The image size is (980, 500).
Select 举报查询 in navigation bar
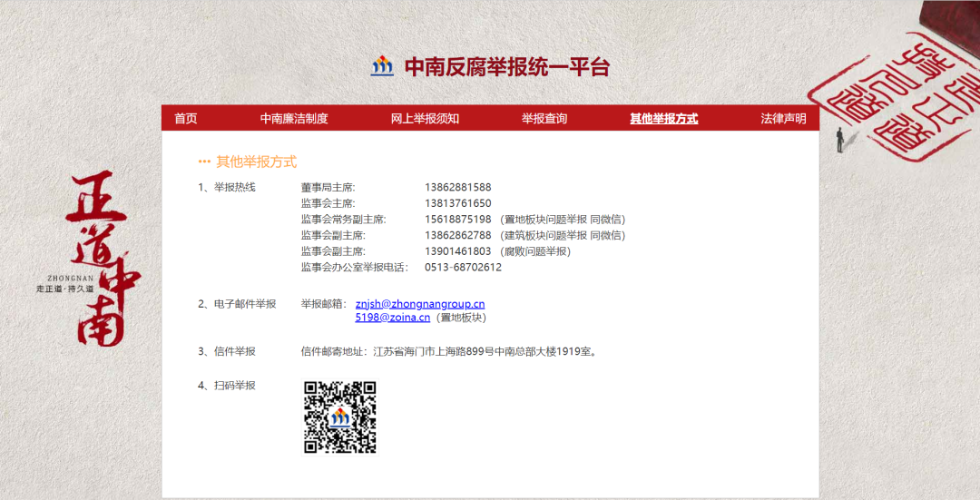[544, 119]
